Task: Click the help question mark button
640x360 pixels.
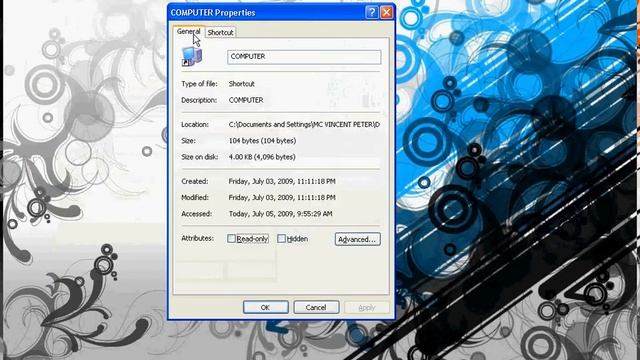Action: pyautogui.click(x=371, y=13)
